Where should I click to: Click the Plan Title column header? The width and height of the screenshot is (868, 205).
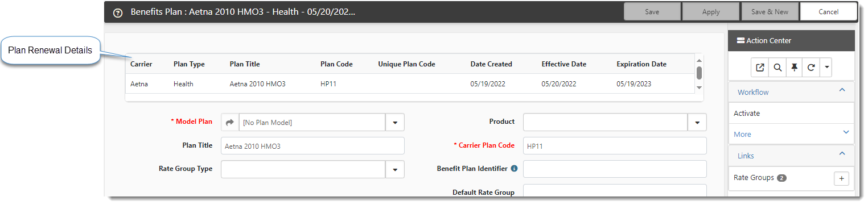click(245, 64)
